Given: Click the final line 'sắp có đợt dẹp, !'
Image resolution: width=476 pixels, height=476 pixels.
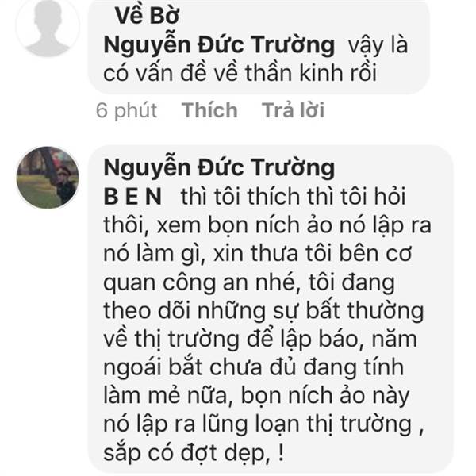Looking at the screenshot, I should click(194, 453).
